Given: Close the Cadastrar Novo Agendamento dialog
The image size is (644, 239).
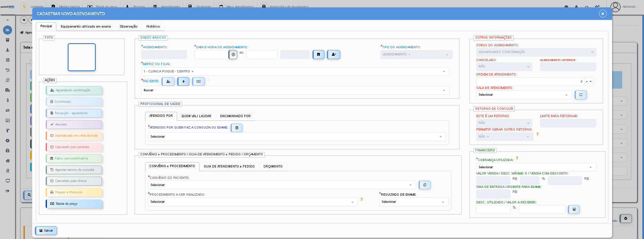Looking at the screenshot, I should pos(603,14).
